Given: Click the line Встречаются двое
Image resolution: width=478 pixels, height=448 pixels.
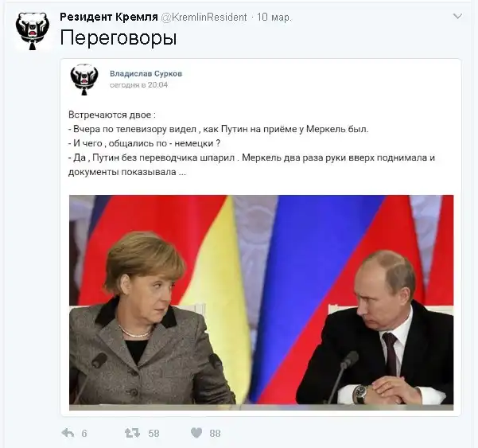Looking at the screenshot, I should [x=112, y=115].
